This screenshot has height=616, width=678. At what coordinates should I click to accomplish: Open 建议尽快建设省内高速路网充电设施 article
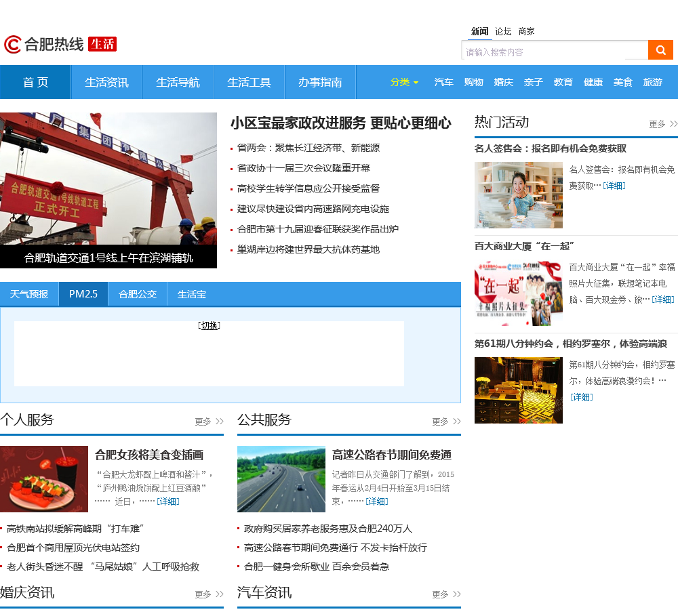[x=313, y=209]
